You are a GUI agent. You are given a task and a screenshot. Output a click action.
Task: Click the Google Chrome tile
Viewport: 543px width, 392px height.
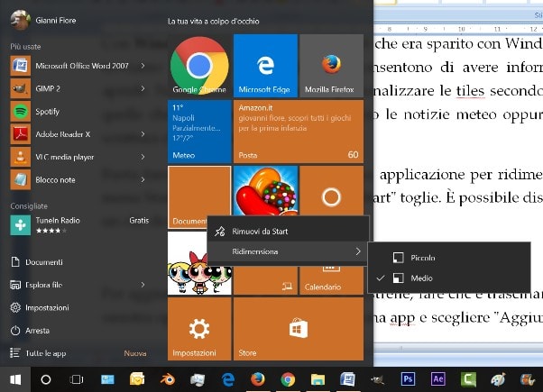199,66
